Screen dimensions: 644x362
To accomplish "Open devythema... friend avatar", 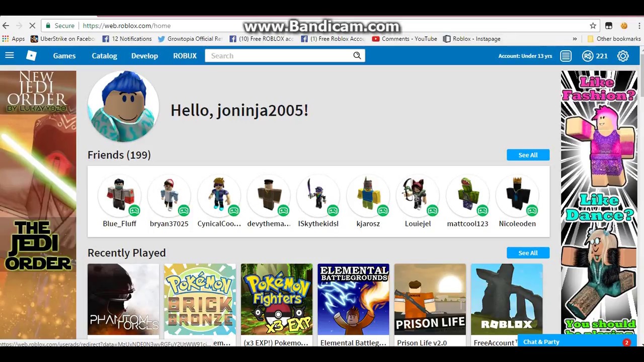I will click(269, 195).
